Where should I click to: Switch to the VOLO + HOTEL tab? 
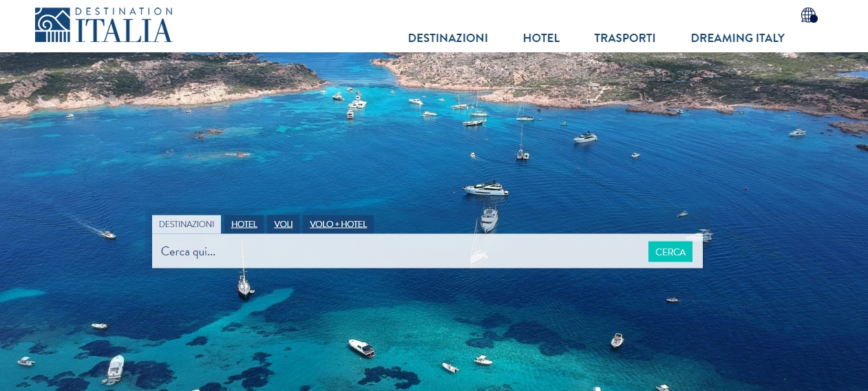coord(338,224)
